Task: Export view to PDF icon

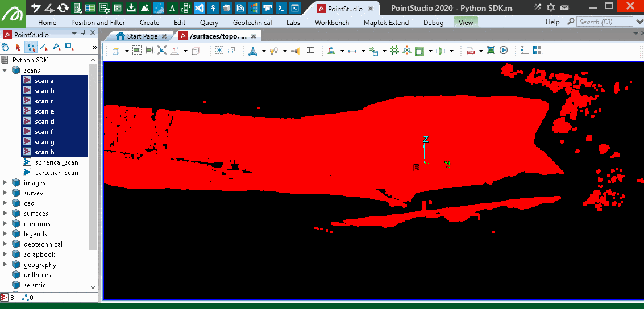Action: click(470, 51)
